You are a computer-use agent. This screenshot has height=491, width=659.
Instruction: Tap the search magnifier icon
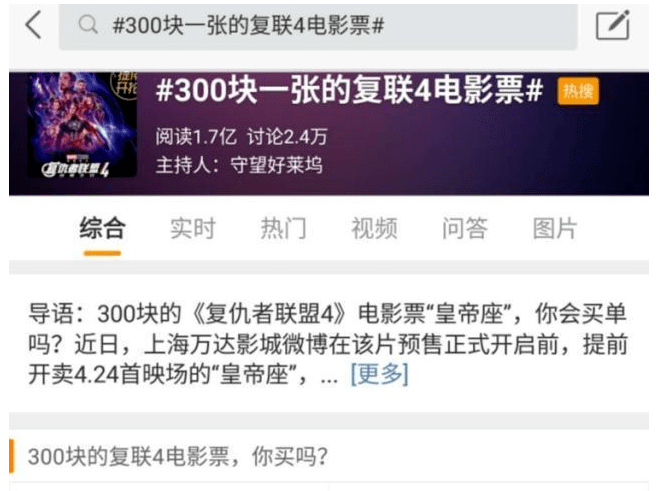[88, 24]
